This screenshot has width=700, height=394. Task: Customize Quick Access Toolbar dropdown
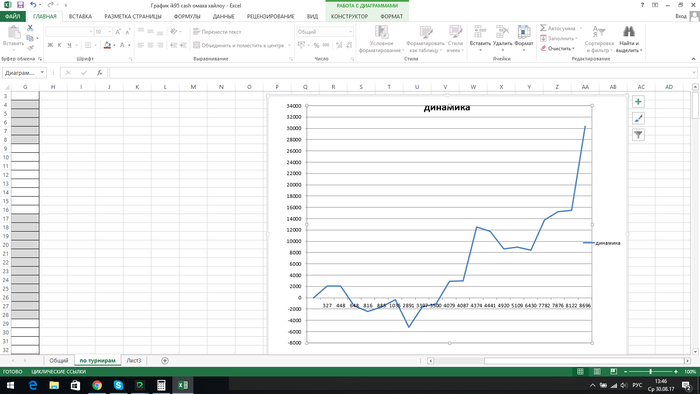pyautogui.click(x=66, y=5)
